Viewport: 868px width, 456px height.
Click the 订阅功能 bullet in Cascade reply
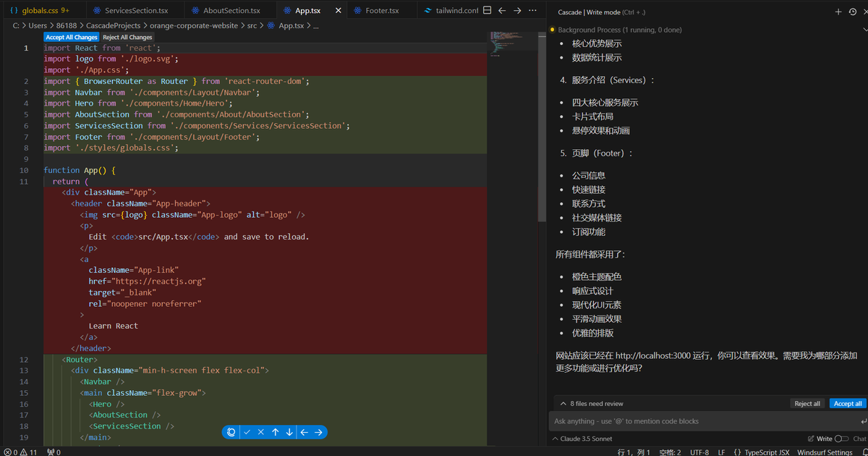588,232
